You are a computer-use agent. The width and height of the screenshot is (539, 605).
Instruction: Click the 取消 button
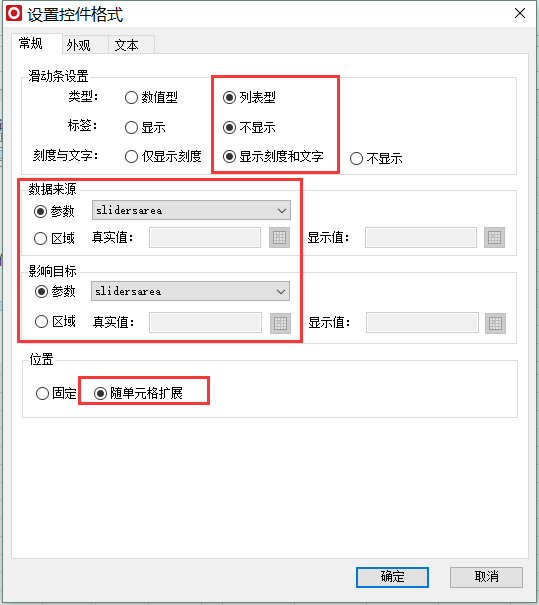point(486,577)
